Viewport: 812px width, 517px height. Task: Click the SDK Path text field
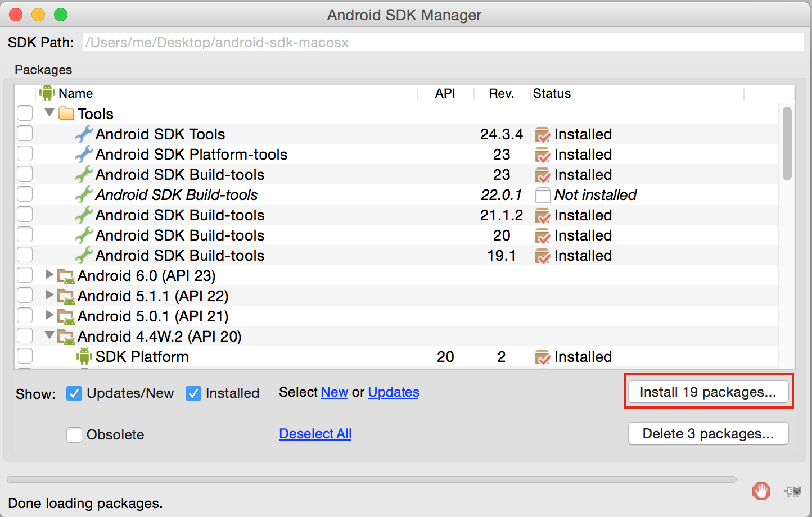(444, 42)
